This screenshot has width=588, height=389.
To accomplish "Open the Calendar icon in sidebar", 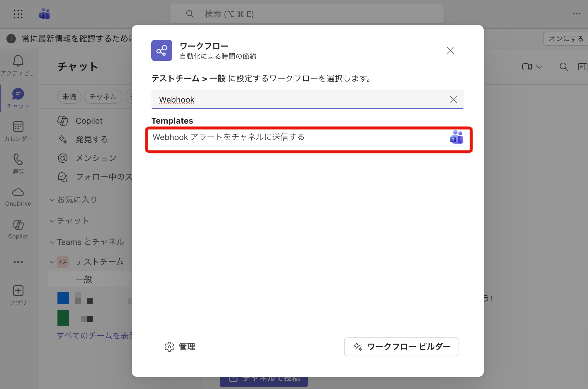I will click(18, 127).
